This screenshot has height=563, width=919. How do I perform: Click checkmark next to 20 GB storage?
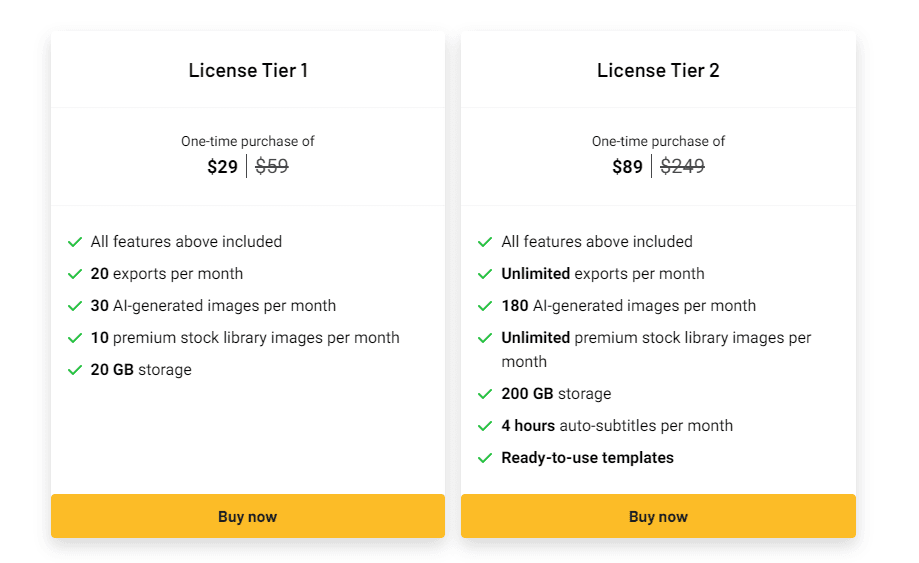pos(75,370)
